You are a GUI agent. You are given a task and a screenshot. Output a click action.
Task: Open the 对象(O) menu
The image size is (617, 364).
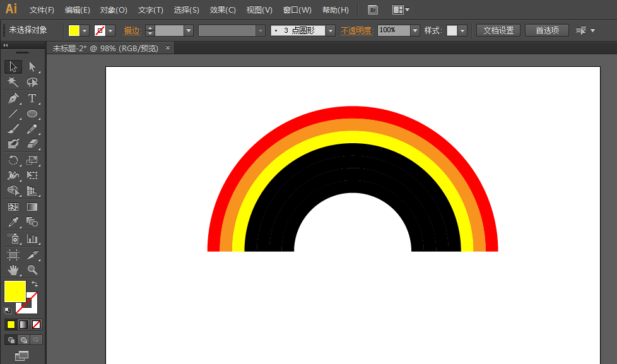pyautogui.click(x=114, y=10)
